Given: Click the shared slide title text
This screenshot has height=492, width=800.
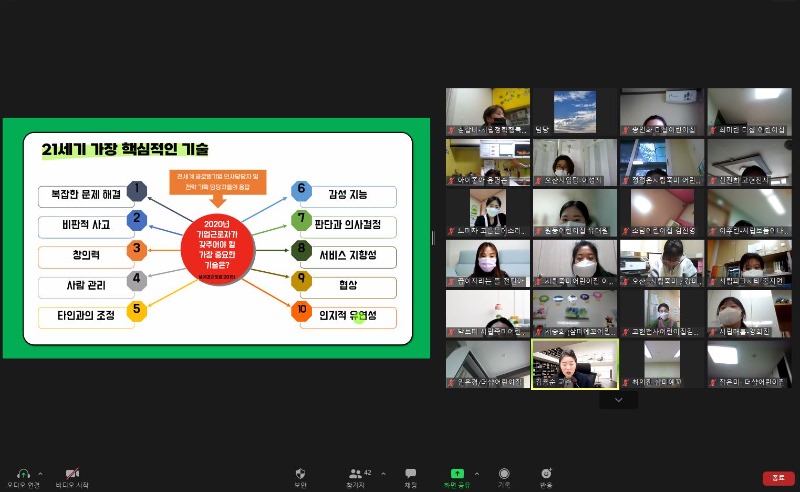Looking at the screenshot, I should 125,150.
